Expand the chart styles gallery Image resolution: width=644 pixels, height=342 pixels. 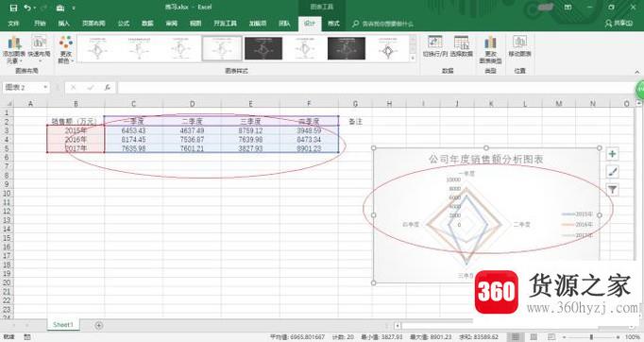tap(413, 58)
